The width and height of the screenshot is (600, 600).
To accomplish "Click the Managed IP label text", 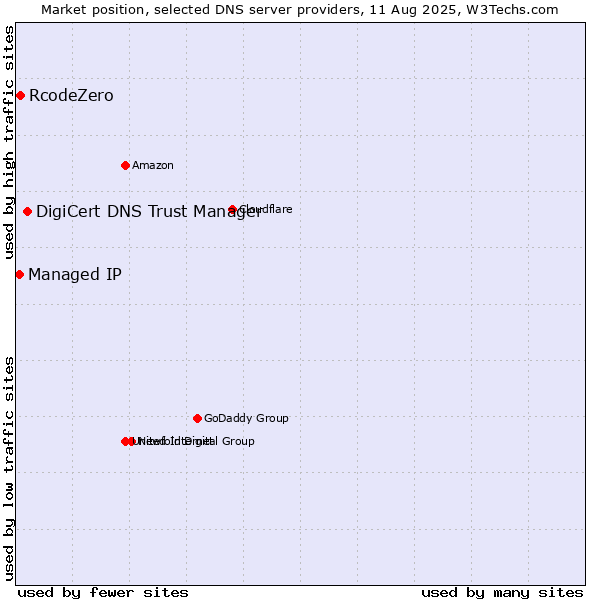I will 75,275.
